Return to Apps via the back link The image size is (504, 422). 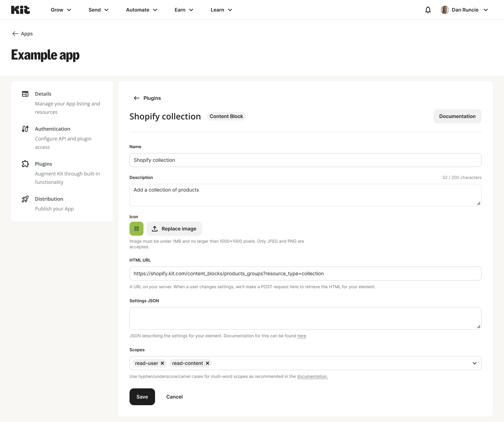[x=22, y=34]
